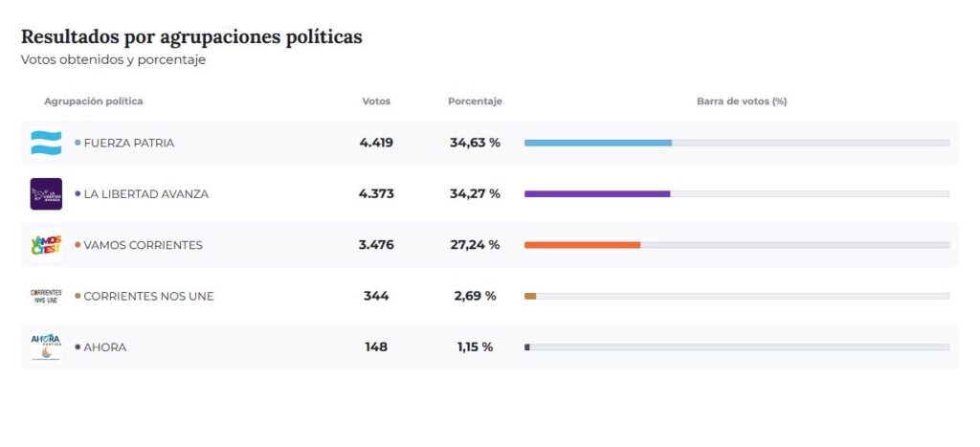The height and width of the screenshot is (447, 980).
Task: Click the blue Fuerza Patria vote bar
Action: tap(597, 143)
